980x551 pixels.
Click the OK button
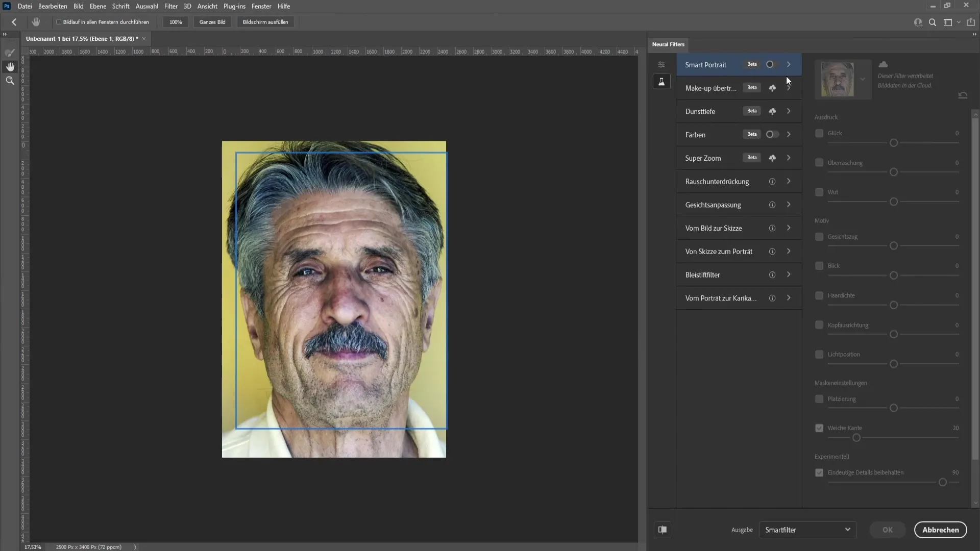[x=888, y=530]
